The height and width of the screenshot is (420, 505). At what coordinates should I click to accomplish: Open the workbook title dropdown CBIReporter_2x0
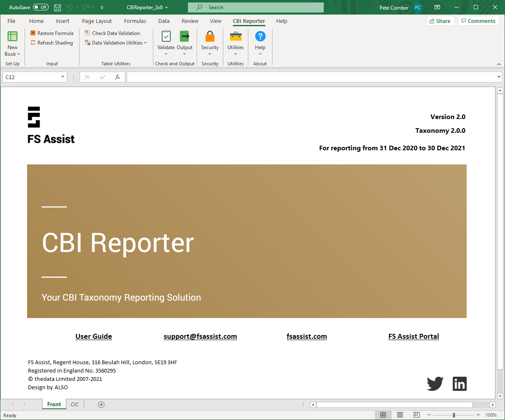coord(147,7)
